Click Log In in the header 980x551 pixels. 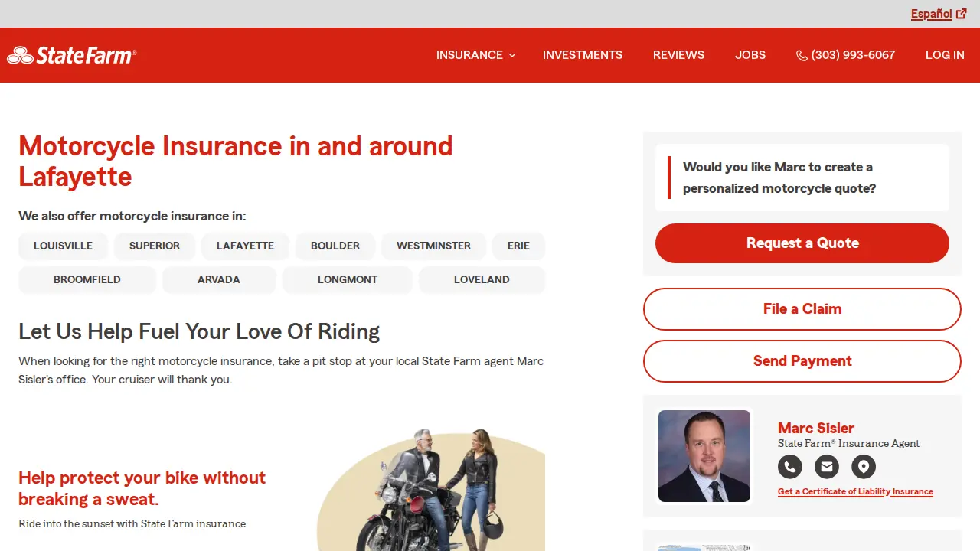tap(945, 55)
